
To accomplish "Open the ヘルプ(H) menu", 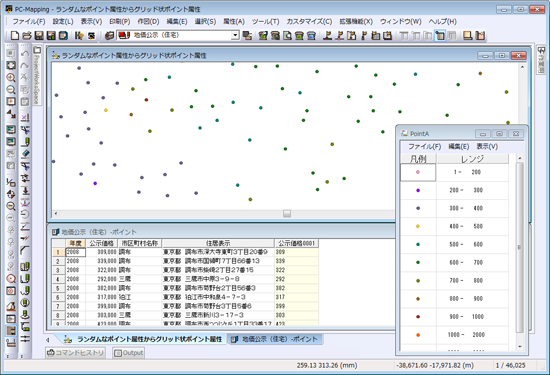I will [443, 21].
